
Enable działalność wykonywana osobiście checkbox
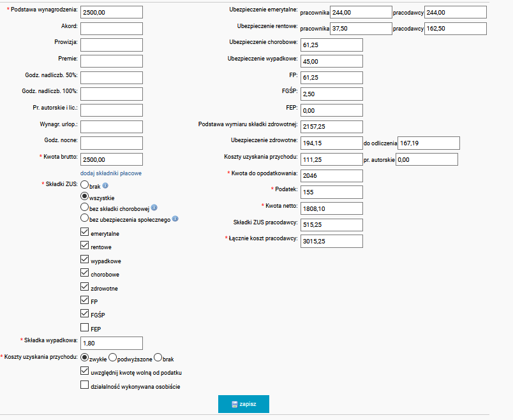[84, 385]
